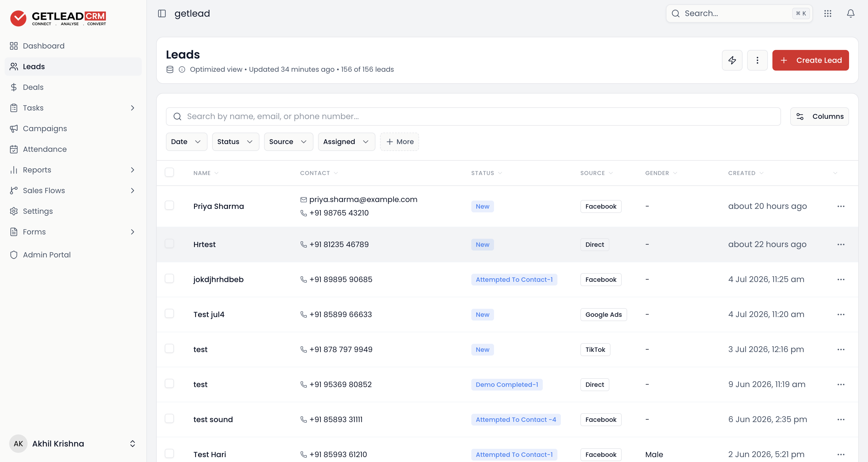Check the Test jul4 row checkbox

169,313
